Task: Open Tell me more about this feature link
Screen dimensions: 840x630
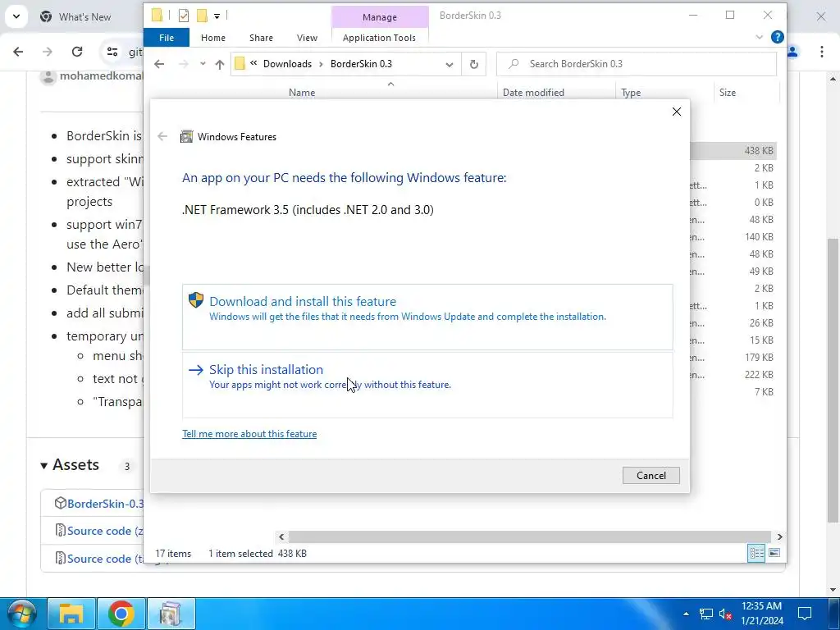Action: [x=249, y=434]
